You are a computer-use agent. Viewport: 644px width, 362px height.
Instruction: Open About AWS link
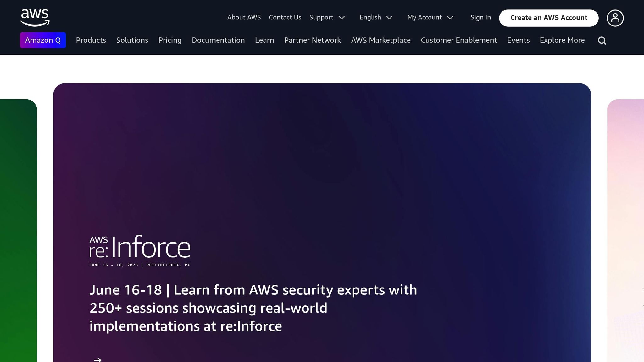click(244, 18)
